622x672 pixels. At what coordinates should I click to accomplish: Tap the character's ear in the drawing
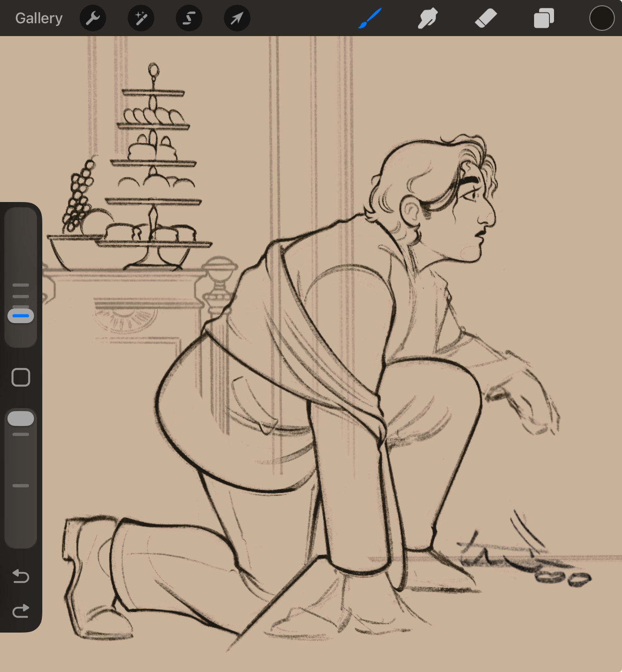pyautogui.click(x=412, y=212)
